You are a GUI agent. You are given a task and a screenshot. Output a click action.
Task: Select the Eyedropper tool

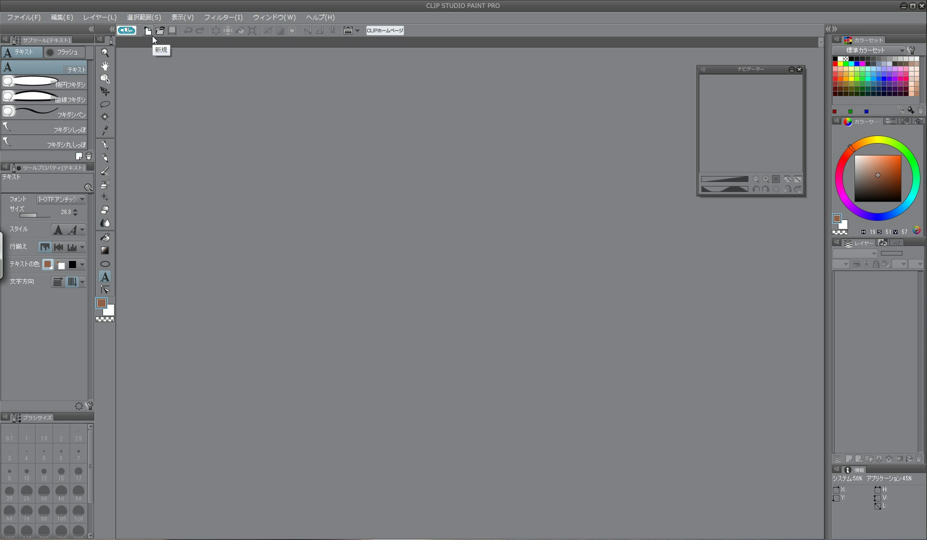coord(105,130)
